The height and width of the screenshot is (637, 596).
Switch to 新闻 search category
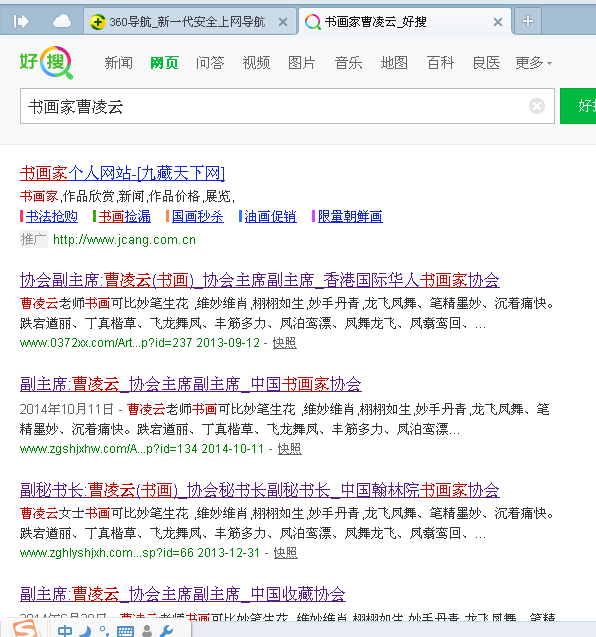(x=118, y=63)
